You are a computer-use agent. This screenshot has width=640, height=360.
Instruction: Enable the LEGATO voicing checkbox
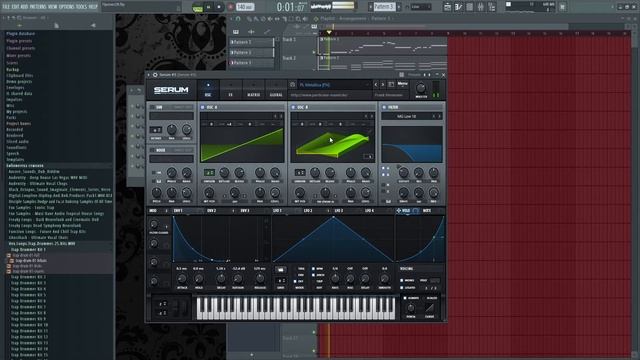[402, 288]
